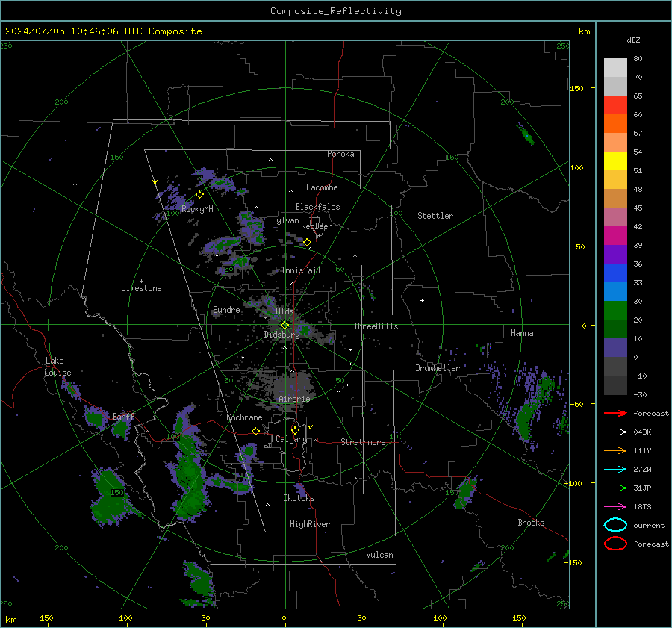Click the magenta 18TS arrow legend icon
Screen dimensions: 672x628
[615, 506]
